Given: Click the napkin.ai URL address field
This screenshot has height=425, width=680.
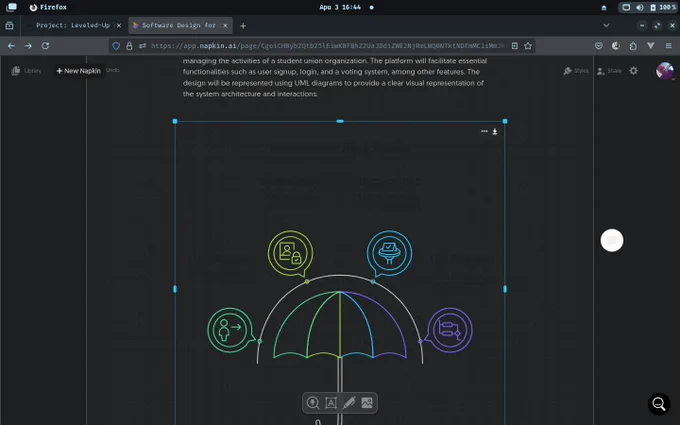Looking at the screenshot, I should (328, 46).
